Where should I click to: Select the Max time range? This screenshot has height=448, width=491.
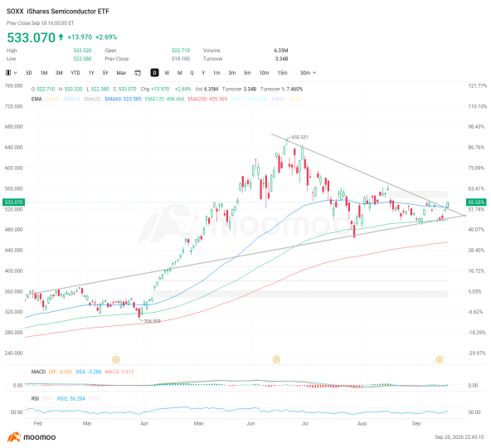click(121, 73)
